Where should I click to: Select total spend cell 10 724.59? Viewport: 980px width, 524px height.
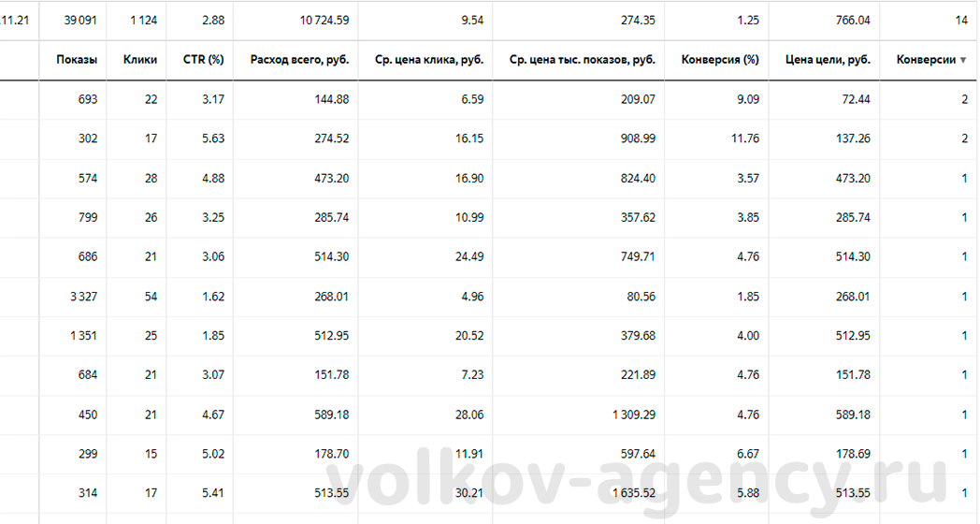pos(324,20)
